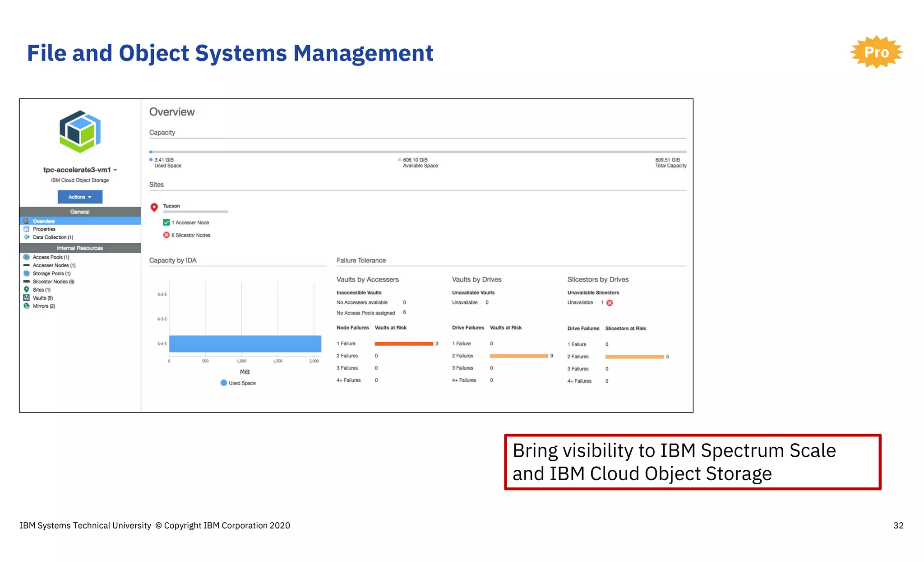The image size is (924, 561).
Task: Click the Accesser Nodes bar icon
Action: point(26,265)
